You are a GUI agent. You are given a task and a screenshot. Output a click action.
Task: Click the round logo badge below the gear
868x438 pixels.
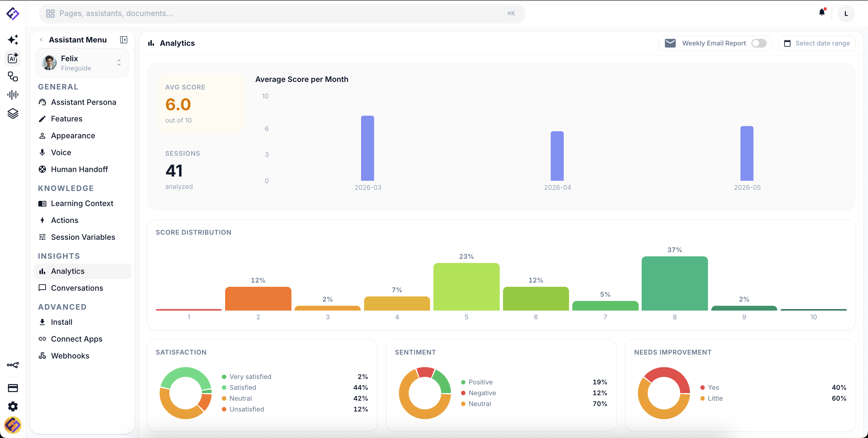click(13, 425)
